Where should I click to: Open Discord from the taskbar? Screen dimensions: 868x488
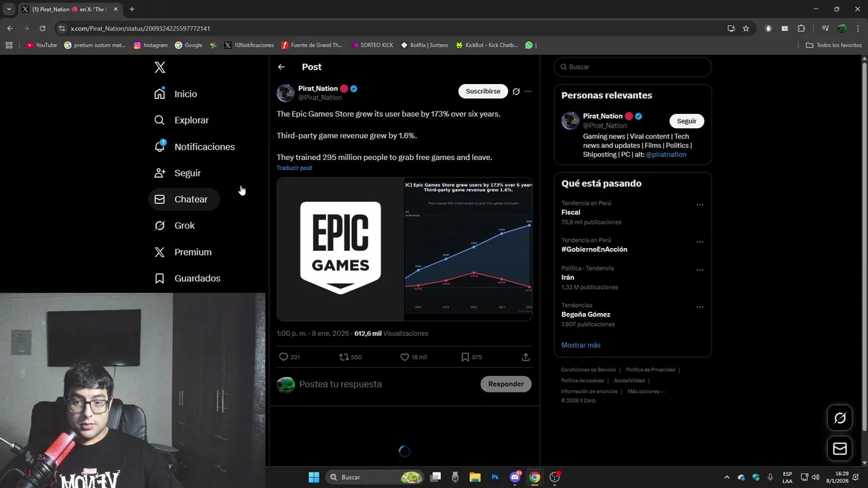coord(515,477)
